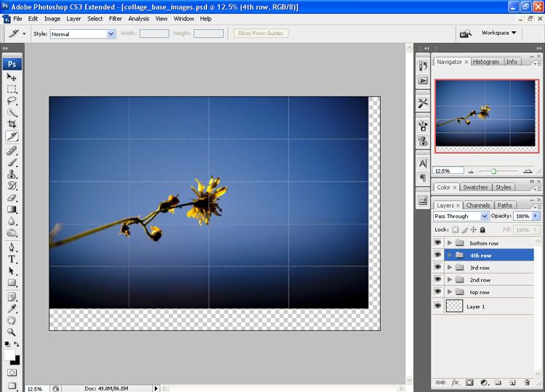Screen dimensions: 545x392
Task: Open the Analysis menu
Action: tap(139, 19)
